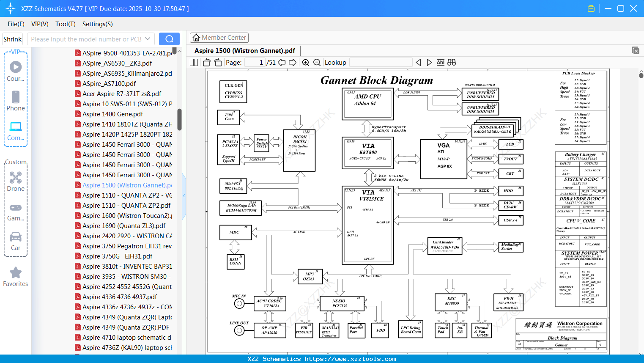
Task: Click the Abi text match icon
Action: (x=440, y=62)
